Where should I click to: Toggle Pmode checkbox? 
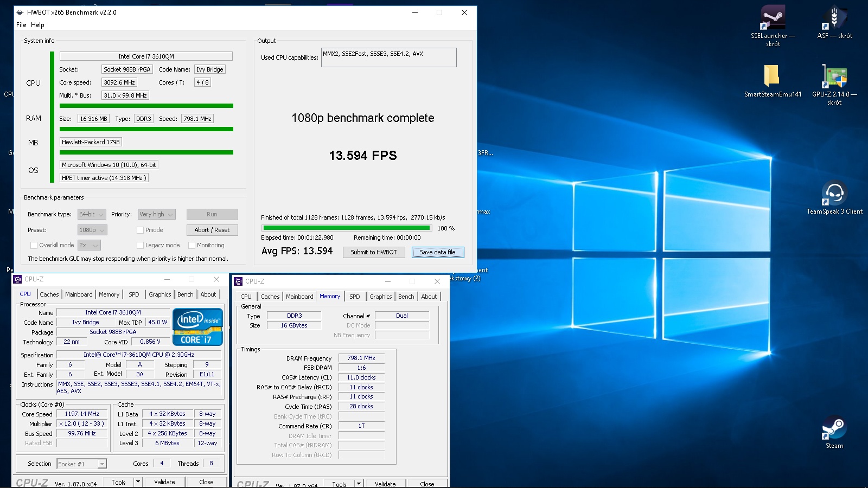coord(140,230)
